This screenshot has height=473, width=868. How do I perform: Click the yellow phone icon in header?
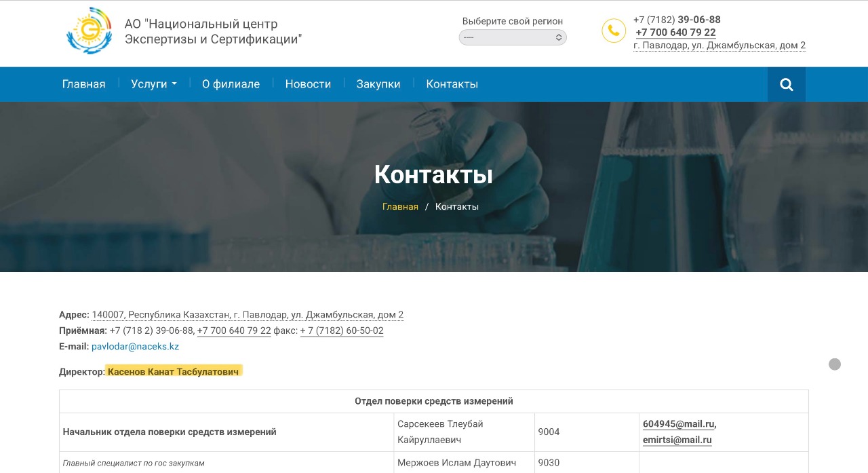pyautogui.click(x=614, y=31)
